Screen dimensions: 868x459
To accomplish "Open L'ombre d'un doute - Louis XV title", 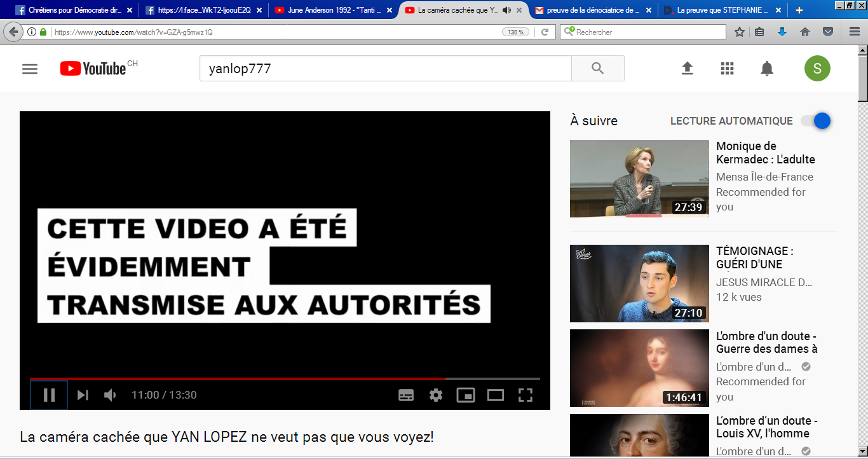I will tap(767, 427).
